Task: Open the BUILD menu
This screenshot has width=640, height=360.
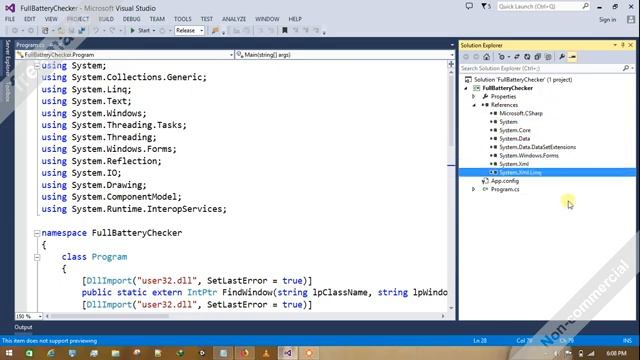Action: (x=106, y=19)
